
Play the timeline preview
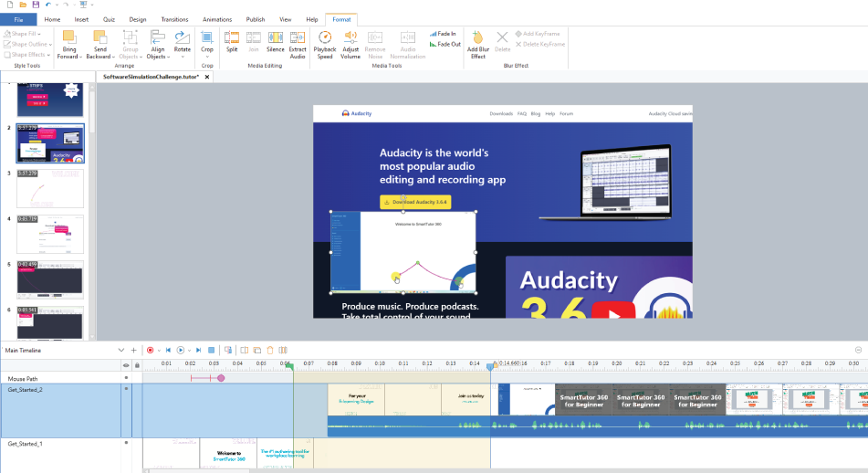coord(181,350)
